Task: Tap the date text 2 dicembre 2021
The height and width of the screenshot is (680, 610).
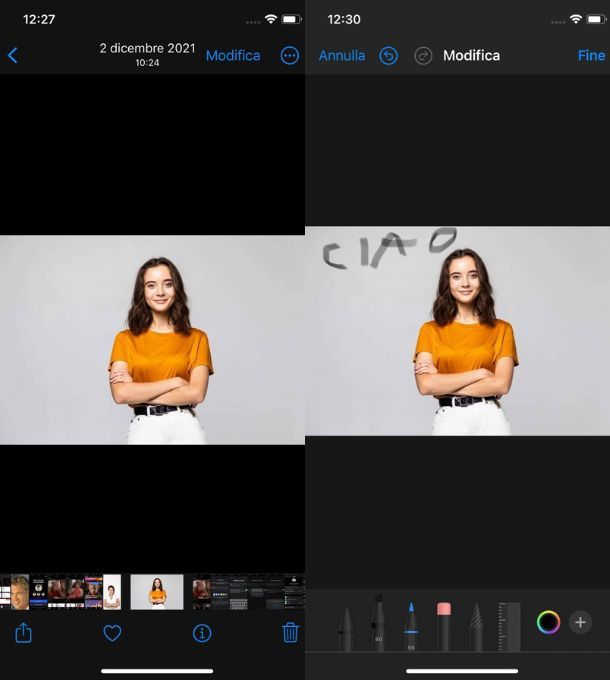Action: click(x=147, y=48)
